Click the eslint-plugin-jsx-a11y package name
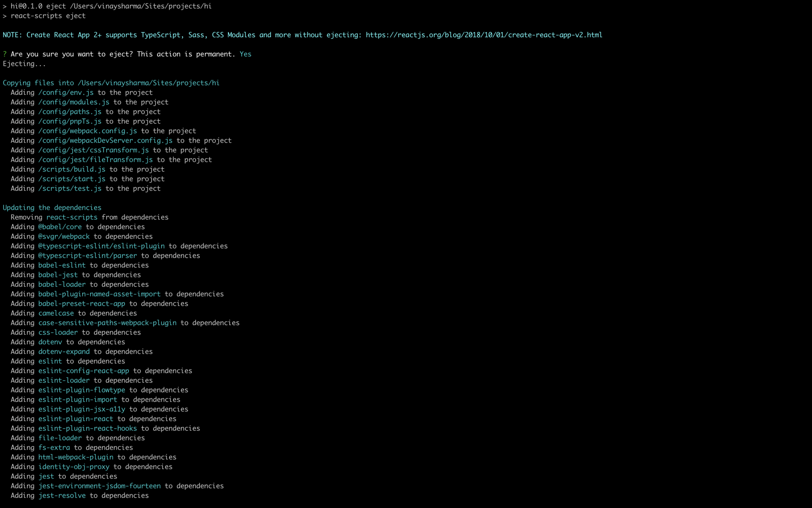812x508 pixels. coord(82,409)
